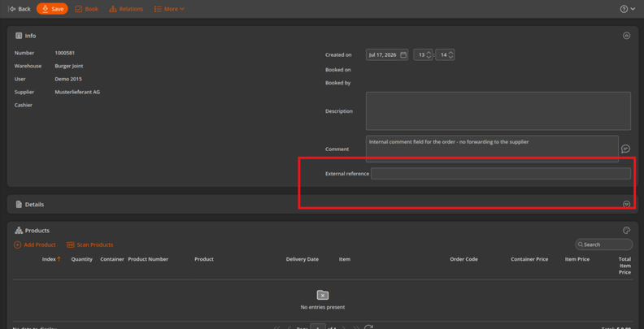
Task: Open Relations from the top toolbar
Action: pyautogui.click(x=126, y=9)
